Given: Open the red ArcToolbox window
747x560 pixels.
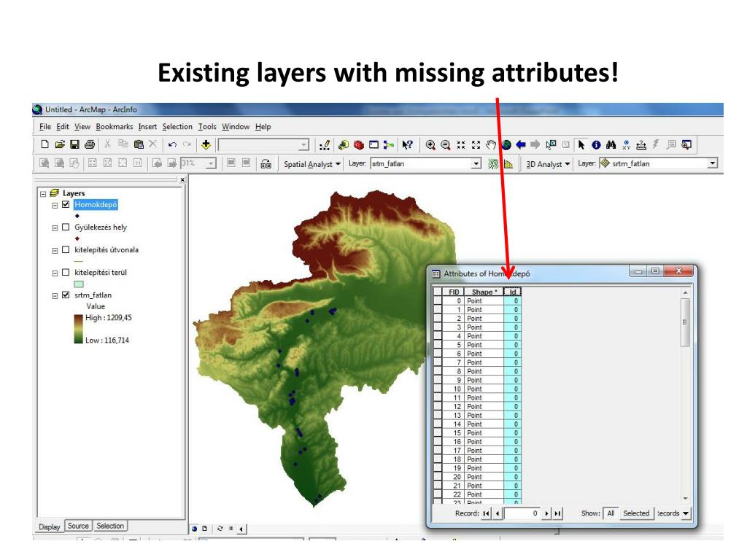Looking at the screenshot, I should 359,145.
